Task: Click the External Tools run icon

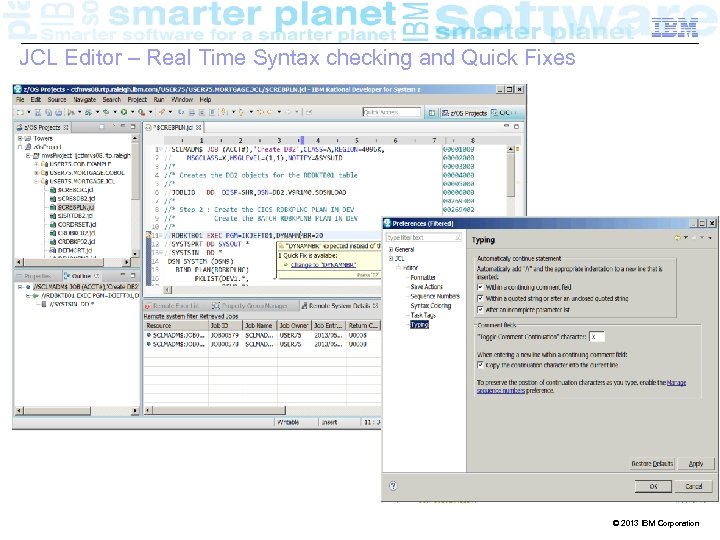Action: 141,112
